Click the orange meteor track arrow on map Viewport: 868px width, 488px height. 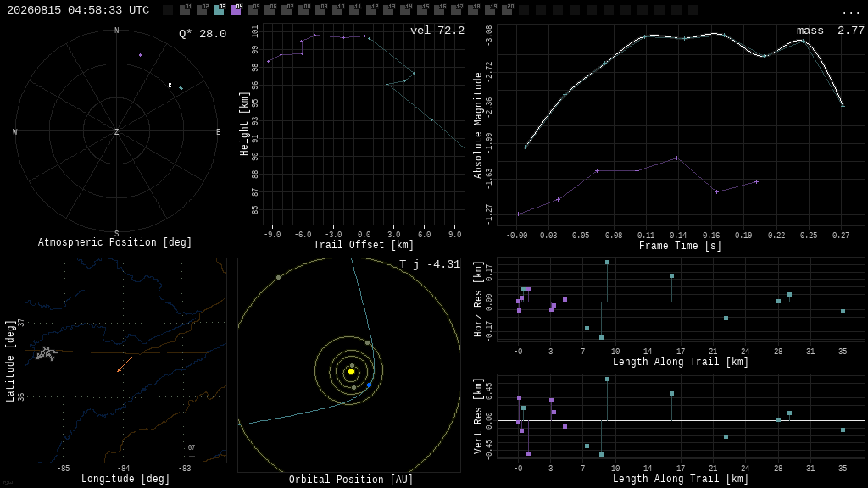(x=125, y=364)
